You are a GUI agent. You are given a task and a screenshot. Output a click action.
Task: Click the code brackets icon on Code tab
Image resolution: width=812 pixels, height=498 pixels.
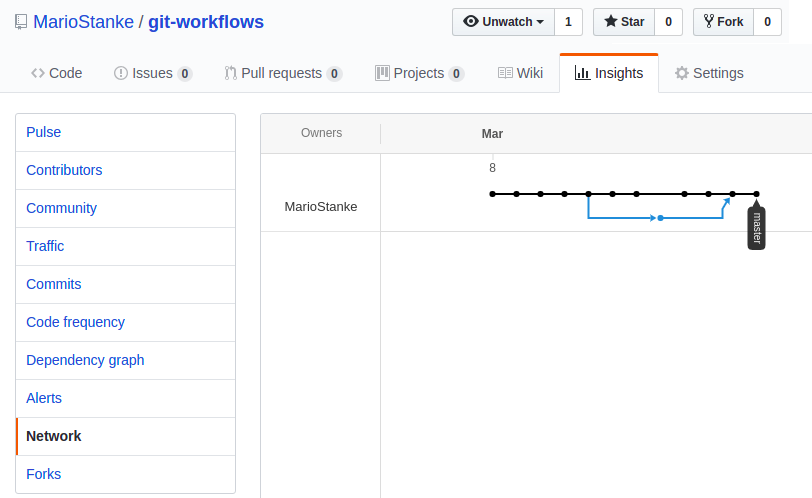tap(38, 73)
